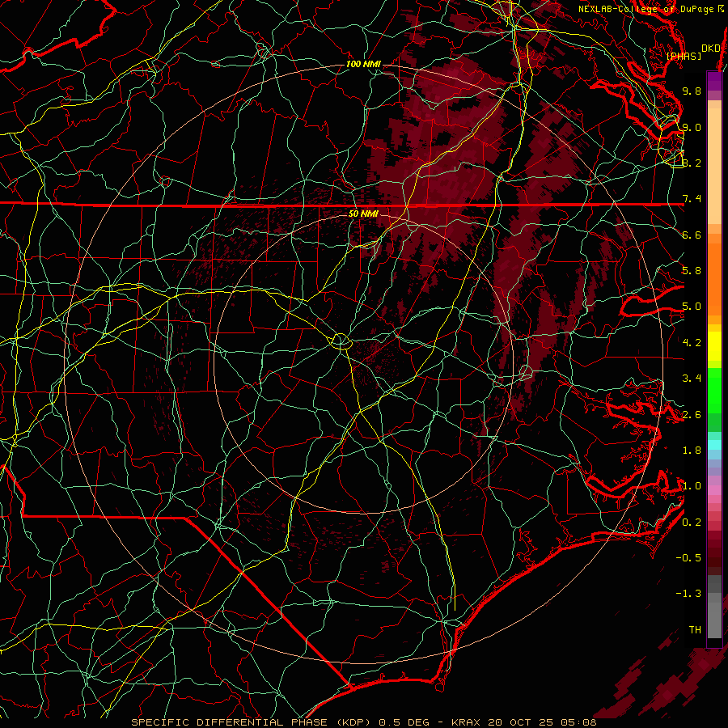Click the NEXLAB-College of DuPage watermark text
Screen dimensions: 728x728
click(x=651, y=9)
